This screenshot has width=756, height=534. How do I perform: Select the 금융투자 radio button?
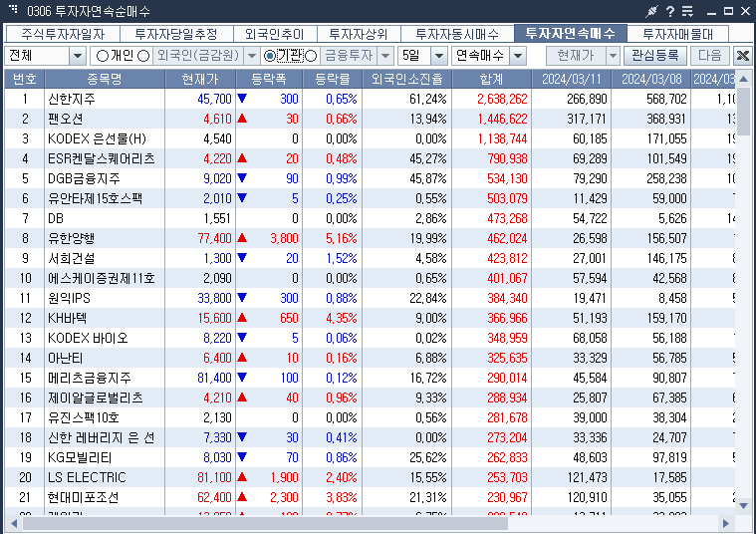[x=311, y=56]
